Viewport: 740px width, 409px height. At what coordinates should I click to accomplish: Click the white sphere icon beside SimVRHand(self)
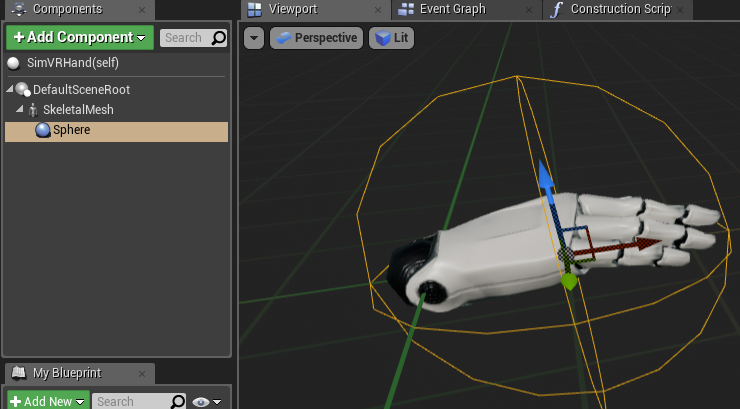14,63
